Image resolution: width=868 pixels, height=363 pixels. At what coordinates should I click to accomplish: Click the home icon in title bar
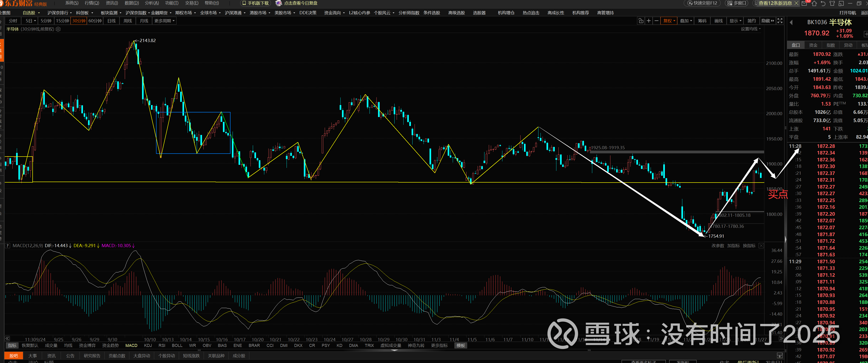814,3
